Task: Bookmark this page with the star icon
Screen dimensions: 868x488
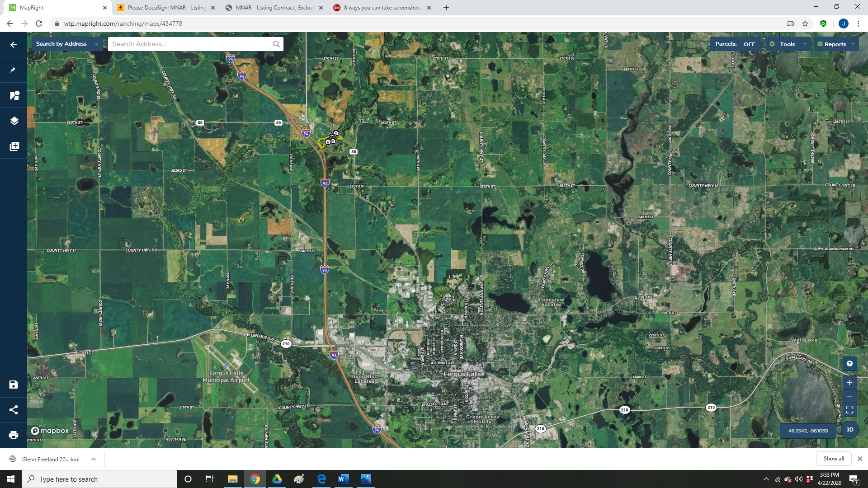Action: pos(805,23)
